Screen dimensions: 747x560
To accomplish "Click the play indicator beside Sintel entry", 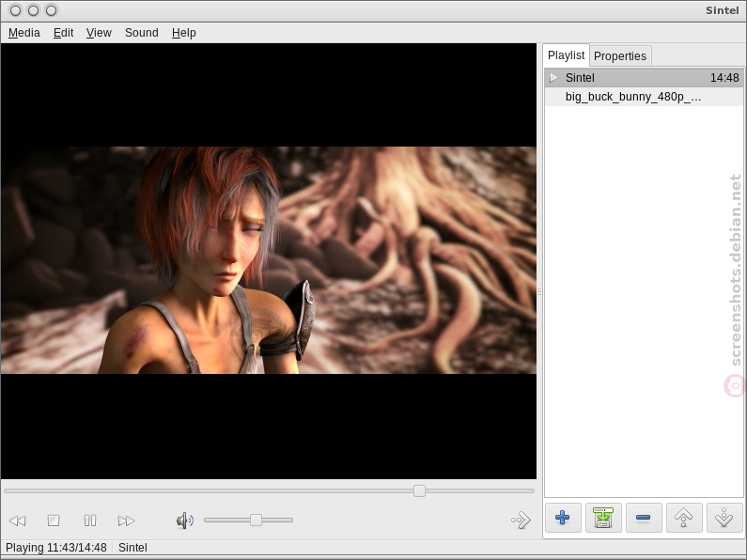I will 553,78.
